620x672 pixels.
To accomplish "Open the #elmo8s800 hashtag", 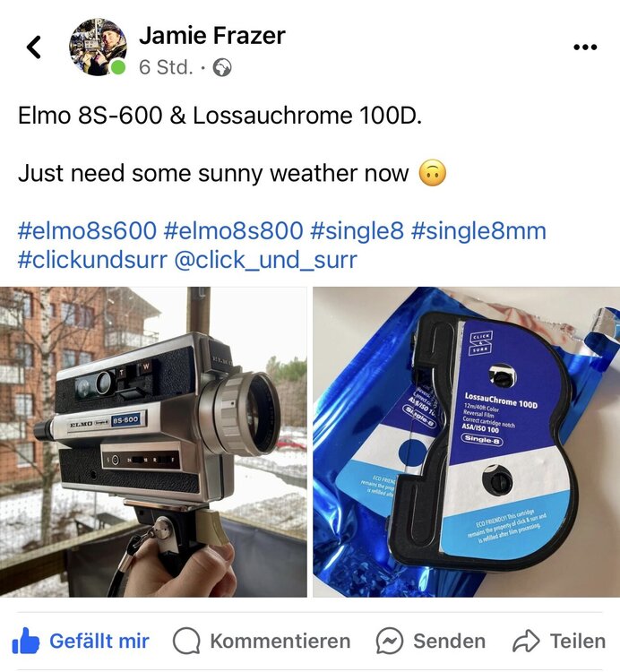I will click(233, 230).
